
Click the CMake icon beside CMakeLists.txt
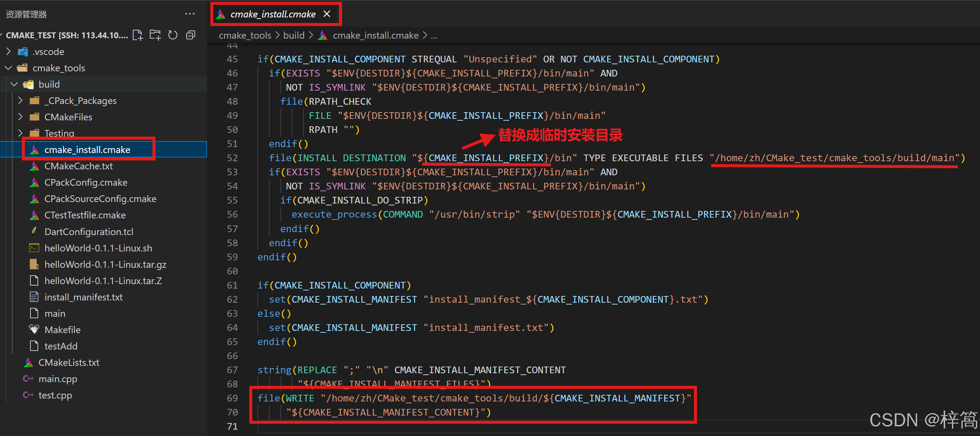(28, 362)
